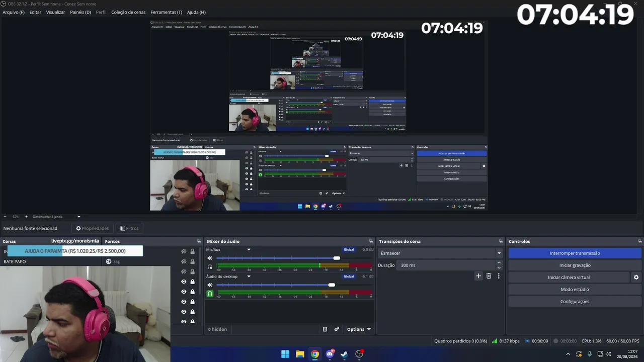Click Iniciar câmera virtual button

pos(569,278)
